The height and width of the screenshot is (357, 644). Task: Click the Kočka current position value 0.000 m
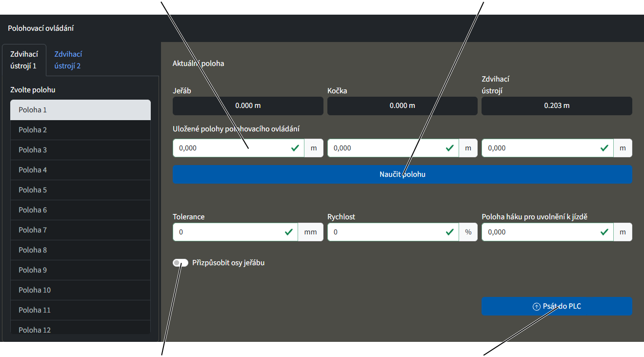click(402, 105)
